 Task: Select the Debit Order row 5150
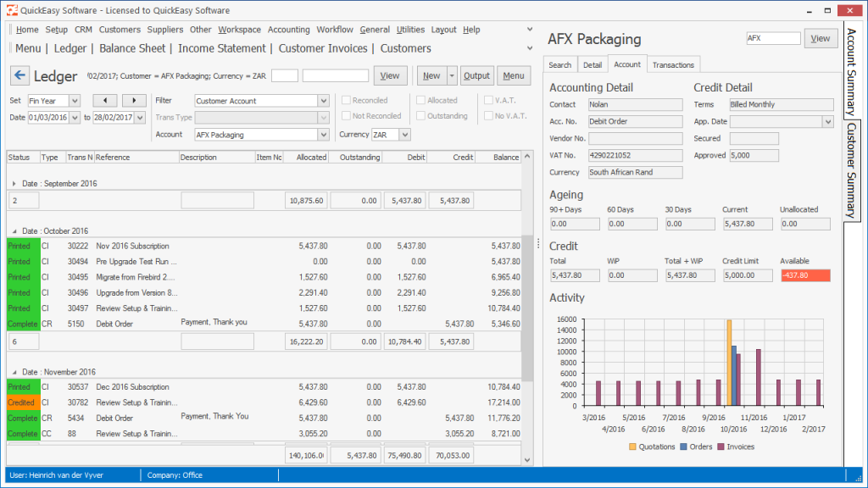[x=264, y=324]
